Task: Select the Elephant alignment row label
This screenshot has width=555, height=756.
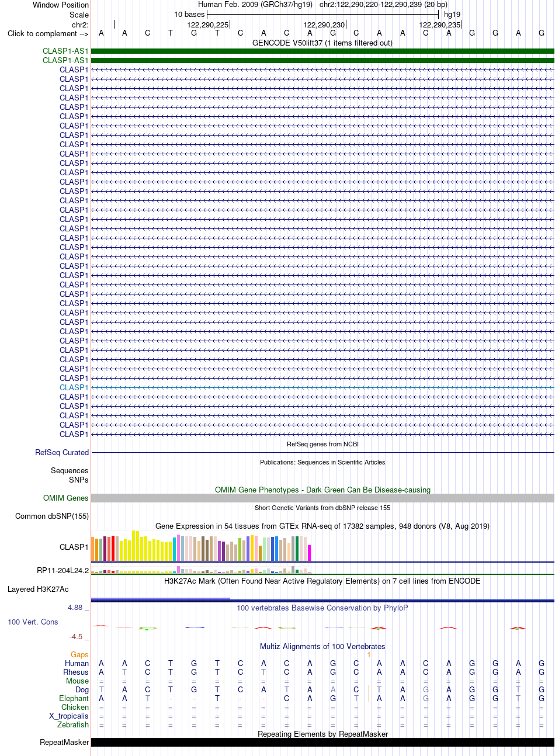Action: coord(74,699)
